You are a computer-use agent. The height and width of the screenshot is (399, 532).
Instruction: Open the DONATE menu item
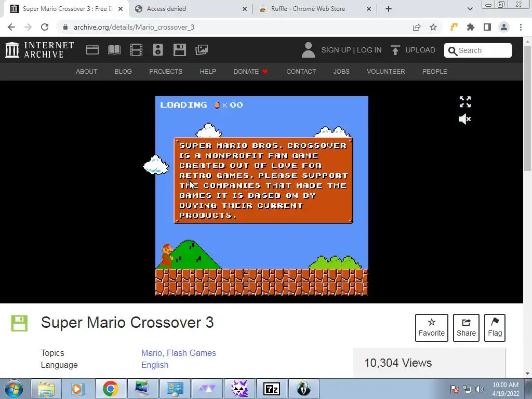251,72
